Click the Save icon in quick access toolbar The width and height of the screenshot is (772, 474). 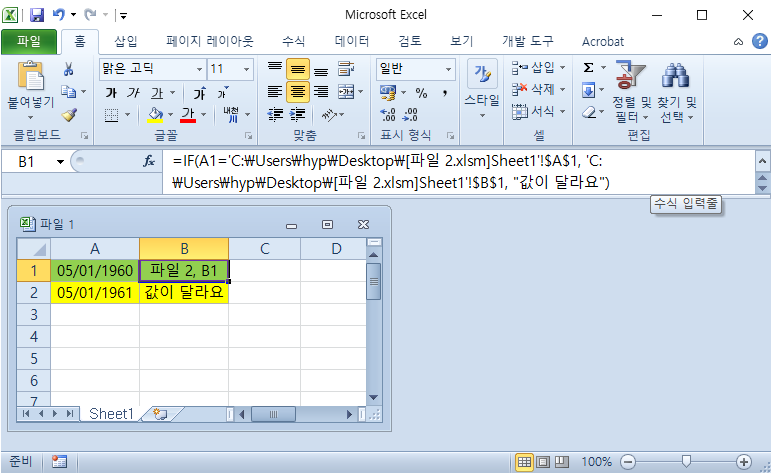click(x=37, y=15)
